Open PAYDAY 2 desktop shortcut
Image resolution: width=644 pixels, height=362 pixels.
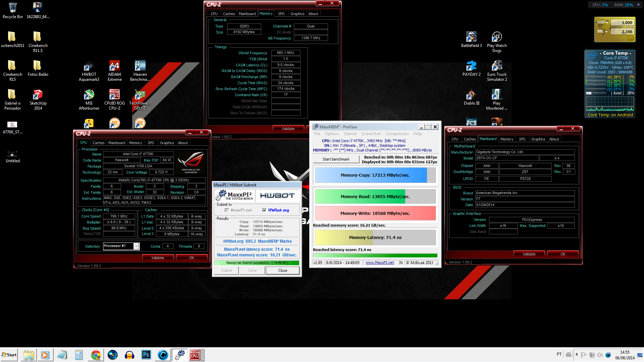pos(471,68)
